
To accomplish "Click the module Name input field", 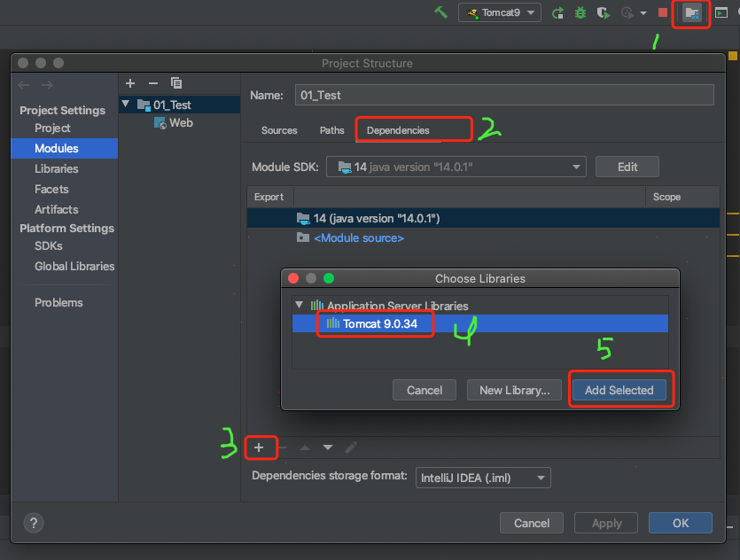I will [x=503, y=95].
